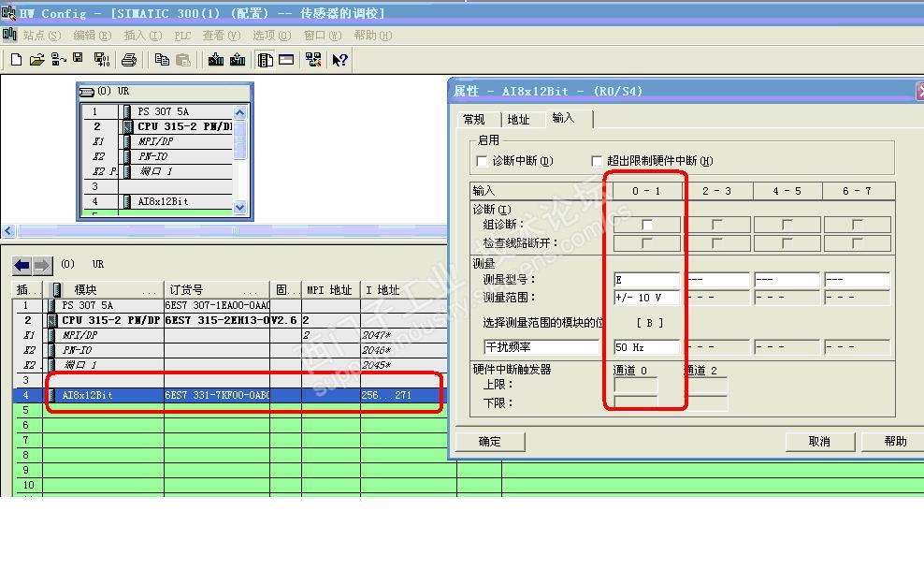Tick 组诊断 checkbox for channels 6 - 7
The image size is (924, 570).
pyautogui.click(x=857, y=225)
